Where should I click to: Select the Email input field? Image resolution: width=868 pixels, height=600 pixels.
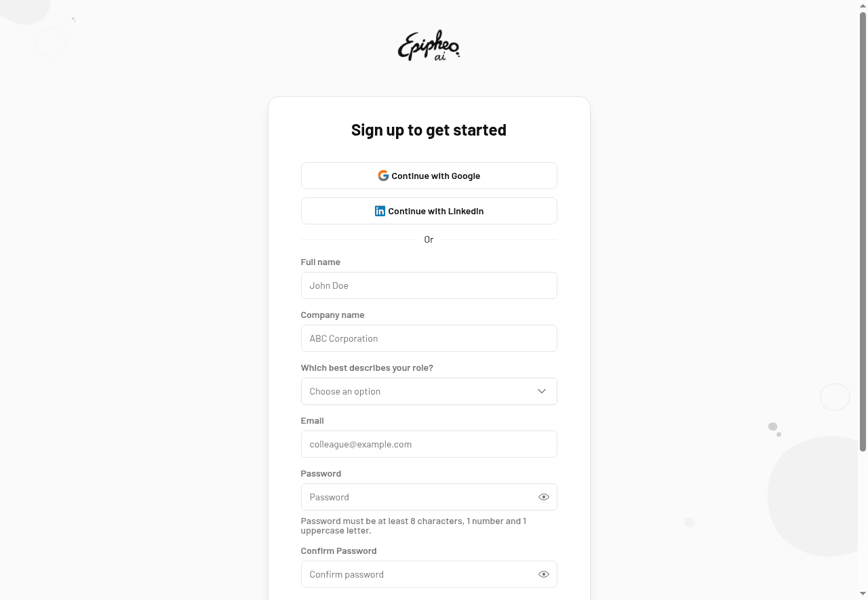429,444
